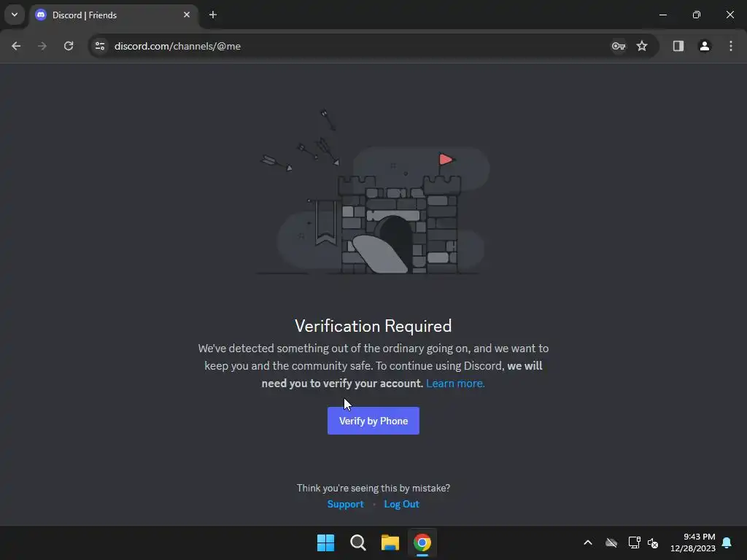Bookmark this page with the star icon
Viewport: 747px width, 560px height.
click(642, 46)
